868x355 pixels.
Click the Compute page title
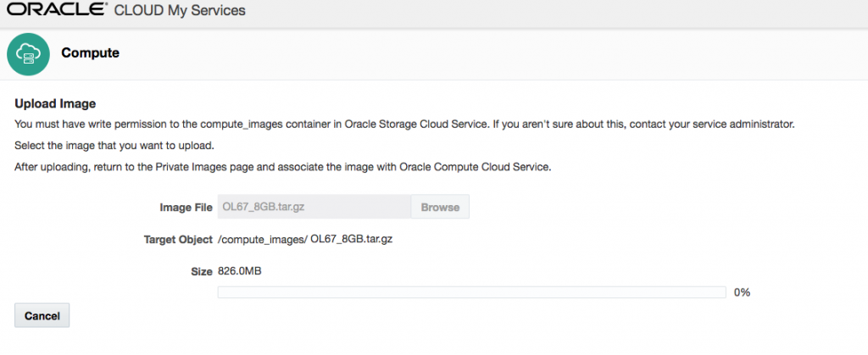tap(90, 53)
